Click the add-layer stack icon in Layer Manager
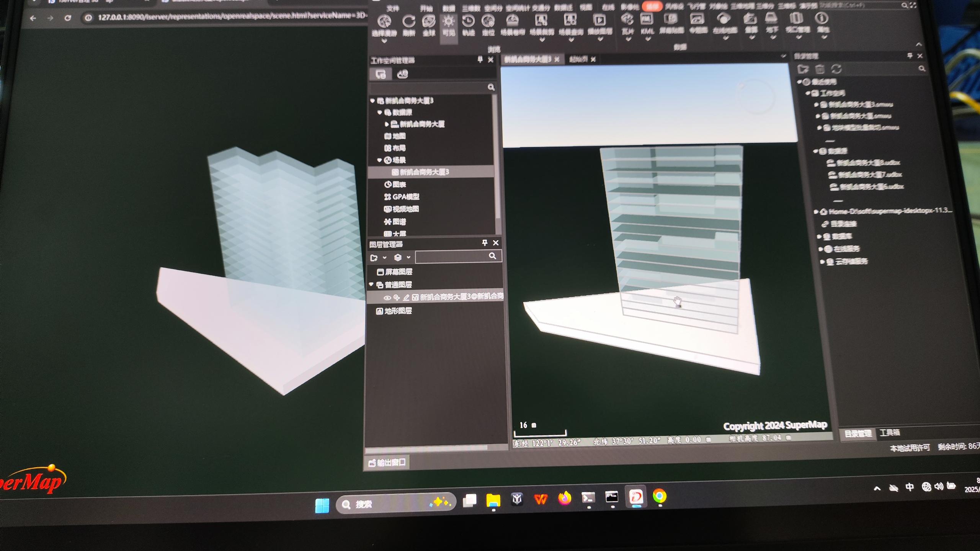The image size is (980, 551). pos(398,258)
